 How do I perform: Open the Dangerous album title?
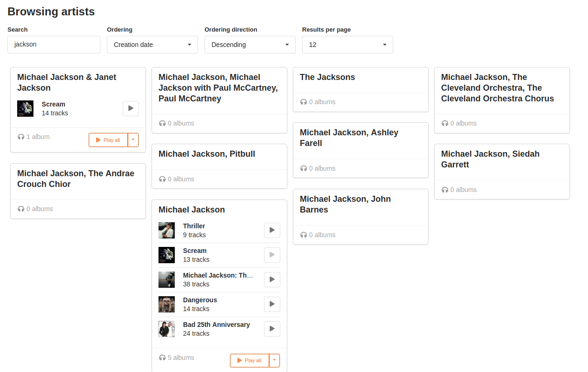tap(200, 300)
